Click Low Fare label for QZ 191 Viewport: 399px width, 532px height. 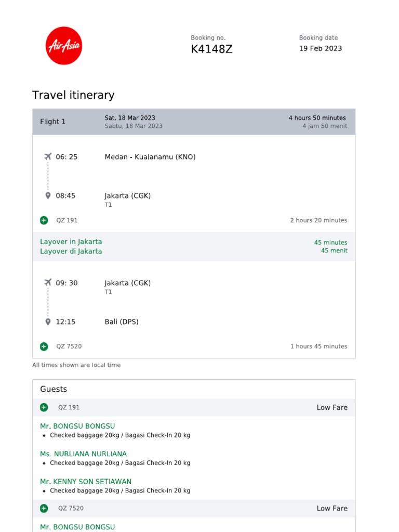(x=332, y=408)
